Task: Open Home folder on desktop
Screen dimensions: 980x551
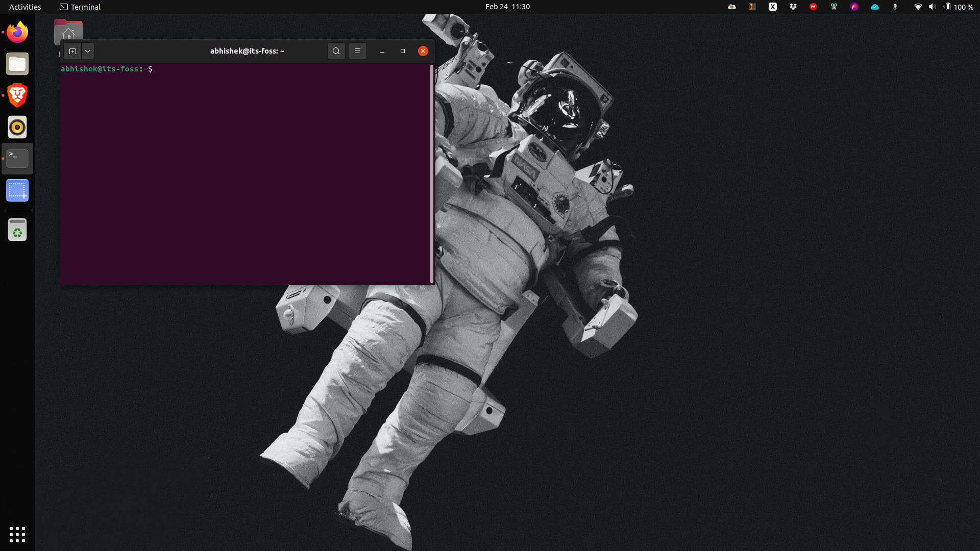Action: (68, 32)
